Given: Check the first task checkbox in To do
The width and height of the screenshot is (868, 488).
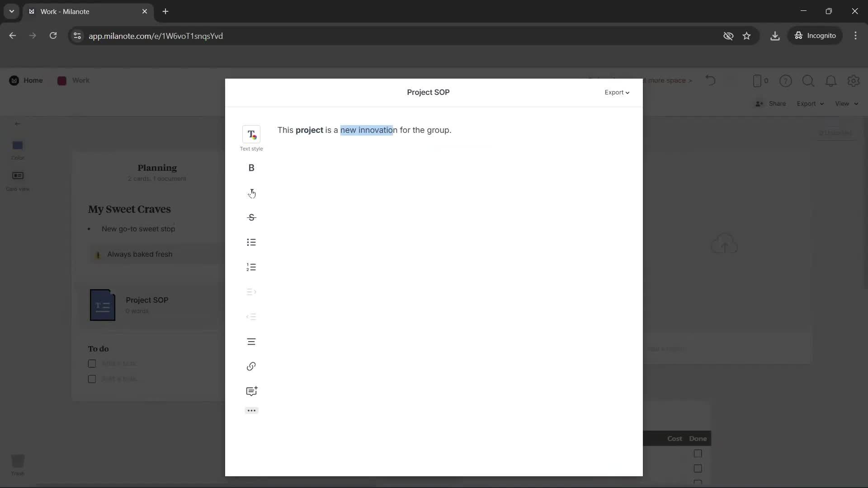Looking at the screenshot, I should point(91,363).
